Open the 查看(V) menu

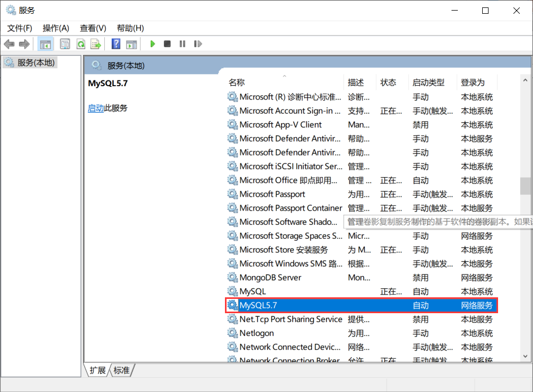tap(93, 28)
